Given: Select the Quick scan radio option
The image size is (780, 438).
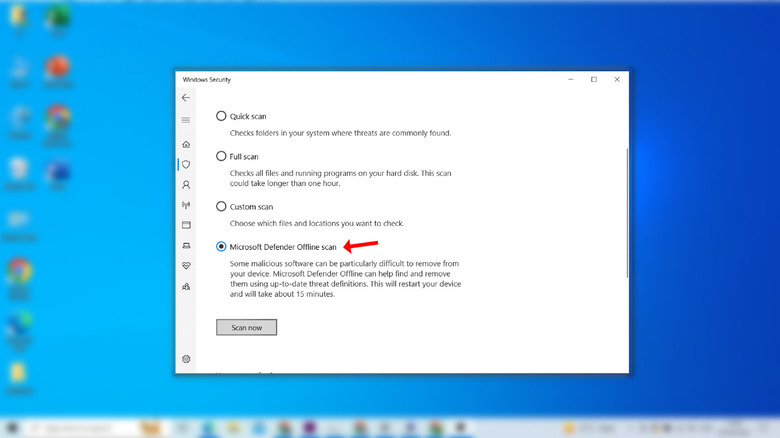Looking at the screenshot, I should pos(221,116).
